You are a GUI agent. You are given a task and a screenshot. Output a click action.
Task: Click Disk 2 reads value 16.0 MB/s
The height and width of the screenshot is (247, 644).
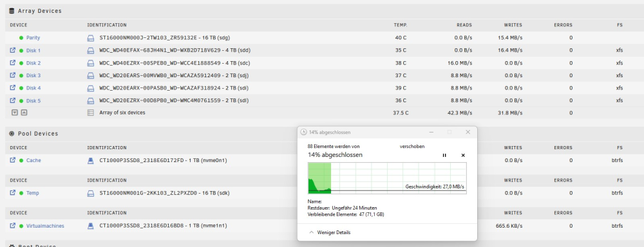(x=460, y=63)
